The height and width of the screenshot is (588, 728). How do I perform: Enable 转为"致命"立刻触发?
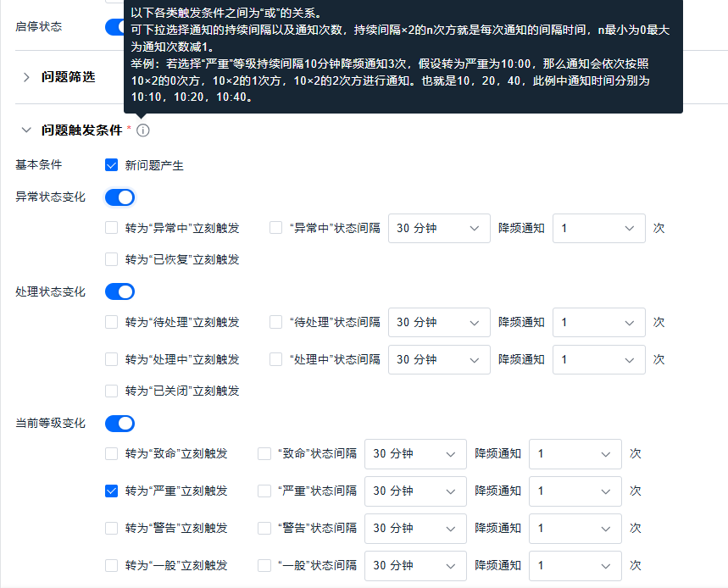(111, 453)
